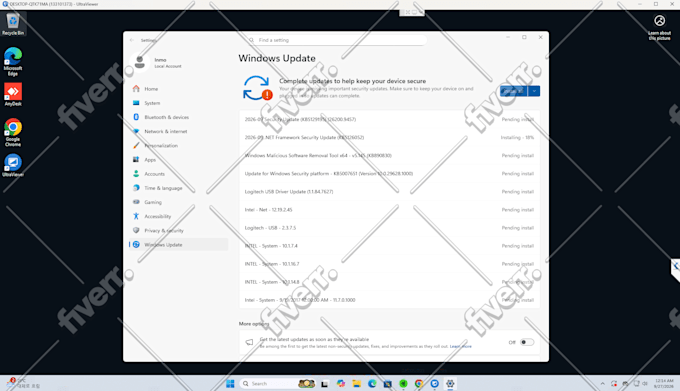The image size is (680, 391).
Task: Click the taskbar clock and date
Action: coord(664,384)
